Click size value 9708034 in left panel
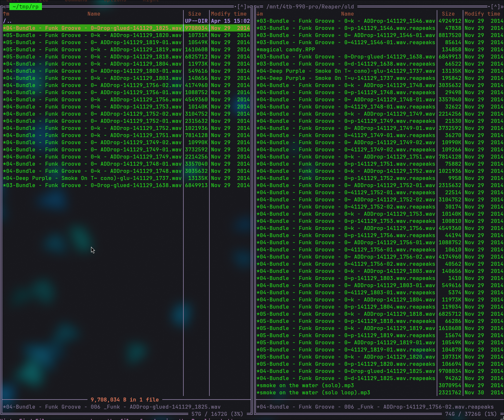This screenshot has height=420, width=504. pyautogui.click(x=196, y=28)
